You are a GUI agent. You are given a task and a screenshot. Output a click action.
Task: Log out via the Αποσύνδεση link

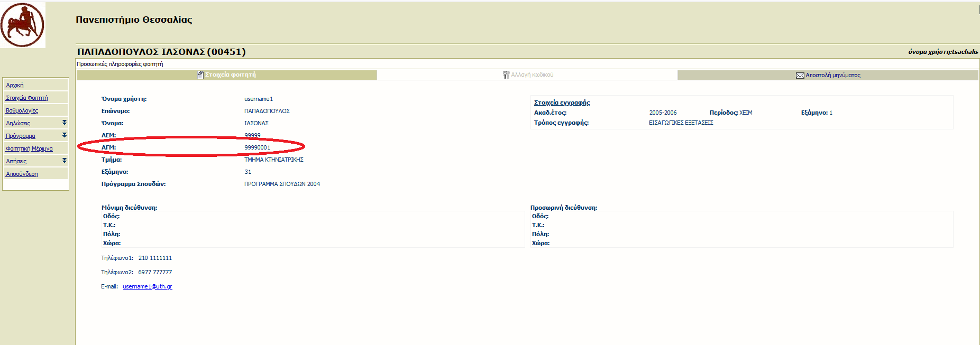pyautogui.click(x=22, y=174)
